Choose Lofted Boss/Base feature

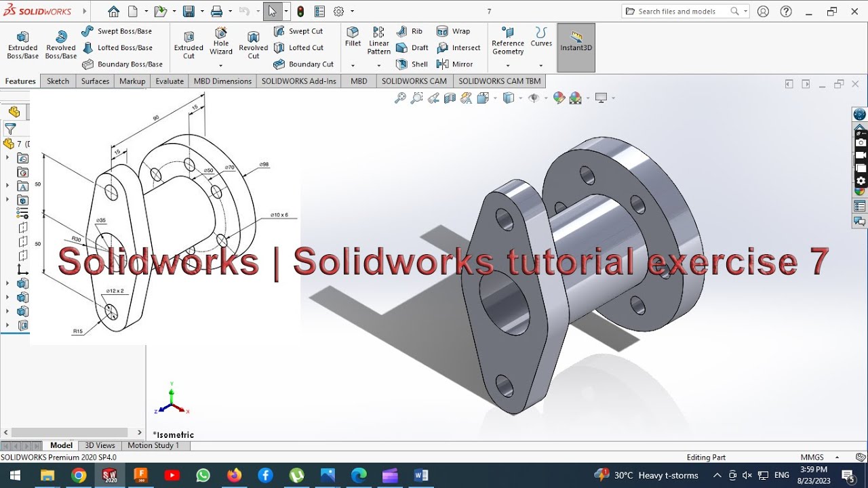pyautogui.click(x=117, y=47)
